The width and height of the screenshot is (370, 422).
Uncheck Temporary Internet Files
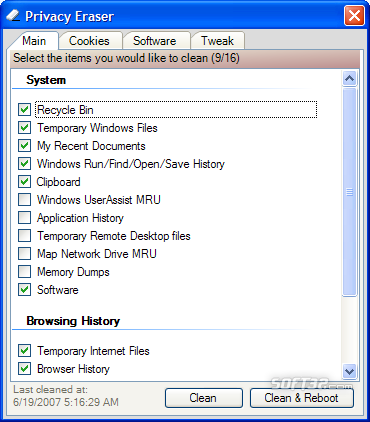click(24, 351)
